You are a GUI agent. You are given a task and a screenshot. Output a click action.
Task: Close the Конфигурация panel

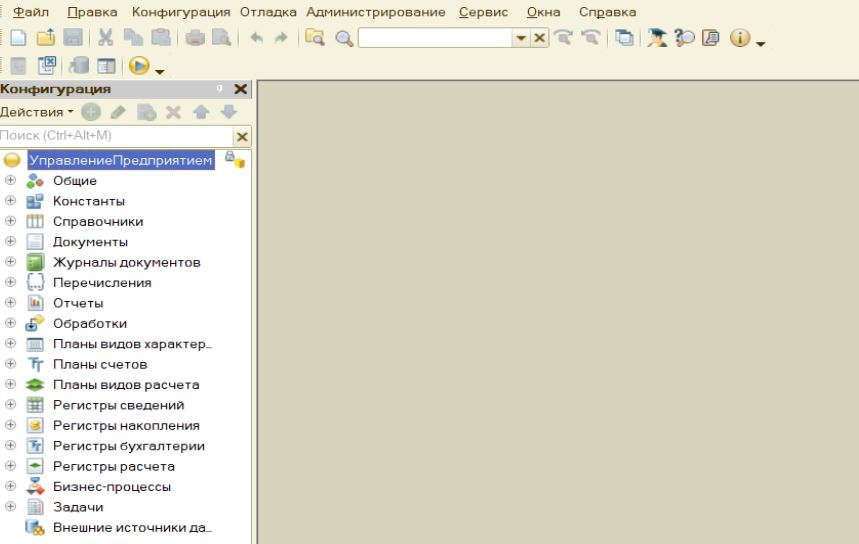(240, 90)
